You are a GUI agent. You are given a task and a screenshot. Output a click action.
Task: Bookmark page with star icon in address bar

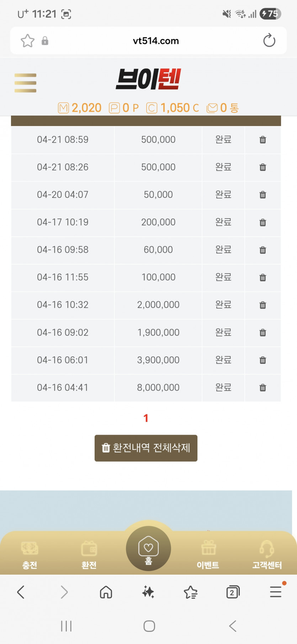pyautogui.click(x=28, y=41)
